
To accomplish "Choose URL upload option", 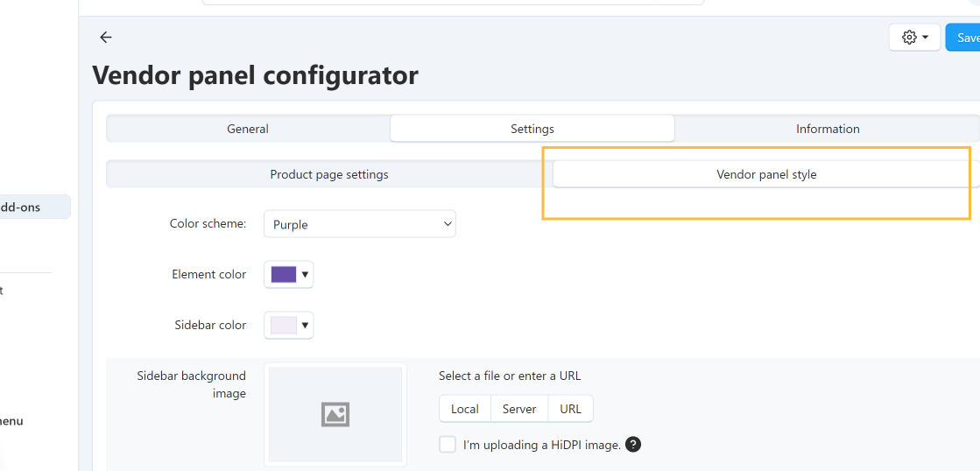I will [x=571, y=409].
